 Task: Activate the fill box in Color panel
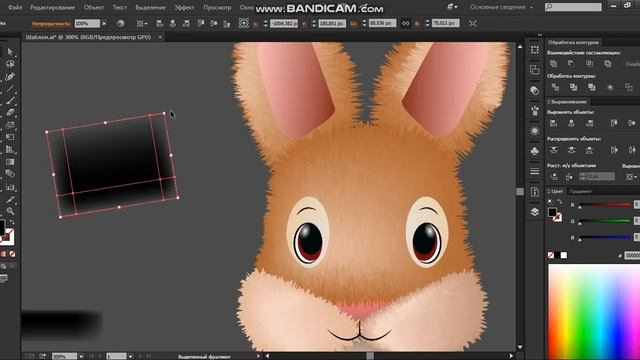click(552, 212)
